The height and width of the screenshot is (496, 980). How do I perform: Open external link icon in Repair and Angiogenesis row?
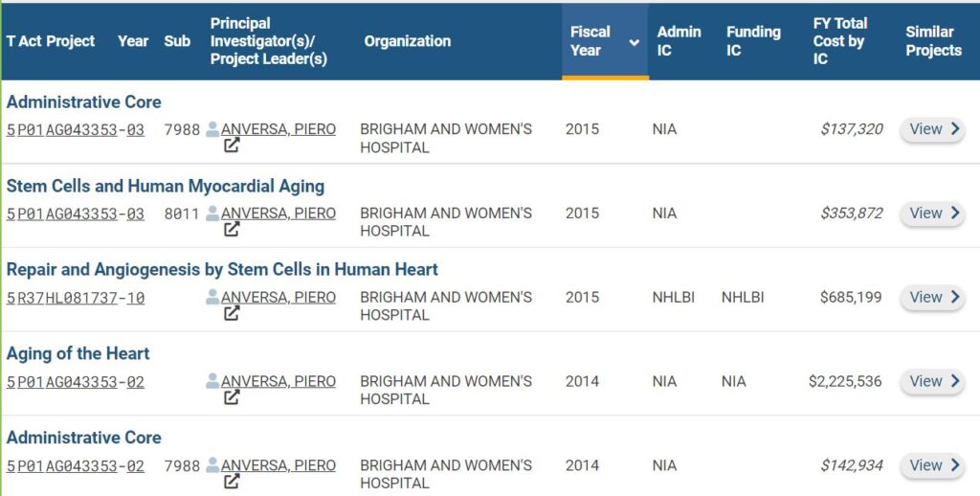tap(232, 314)
